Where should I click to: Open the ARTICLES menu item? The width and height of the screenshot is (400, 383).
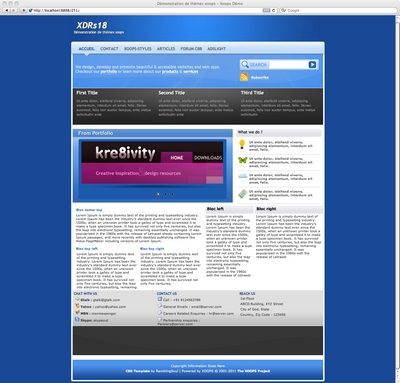(x=166, y=49)
